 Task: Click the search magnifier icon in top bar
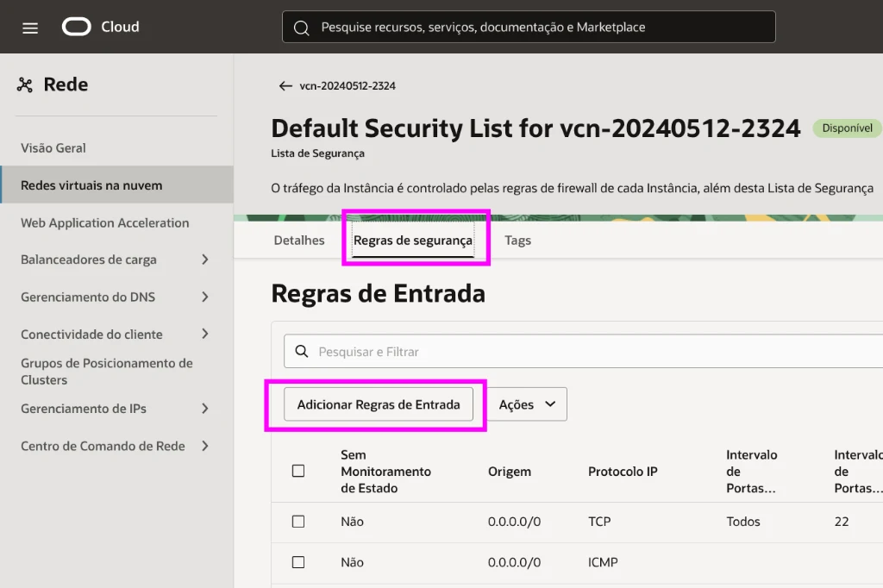(x=301, y=28)
